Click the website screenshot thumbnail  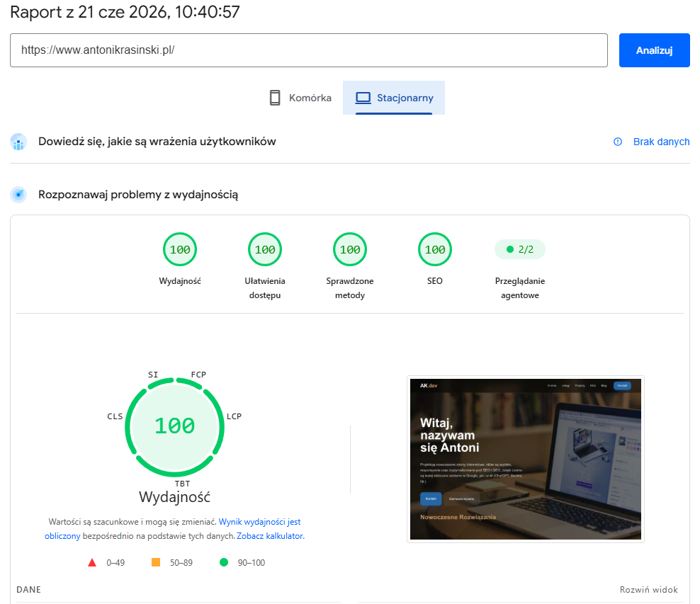click(526, 459)
